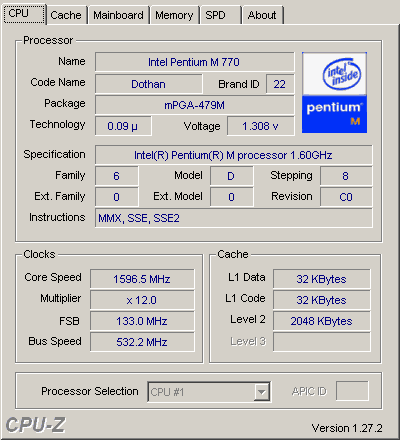The height and width of the screenshot is (440, 400).
Task: Click the Core Speed value 1596.5 MHz
Action: [142, 279]
